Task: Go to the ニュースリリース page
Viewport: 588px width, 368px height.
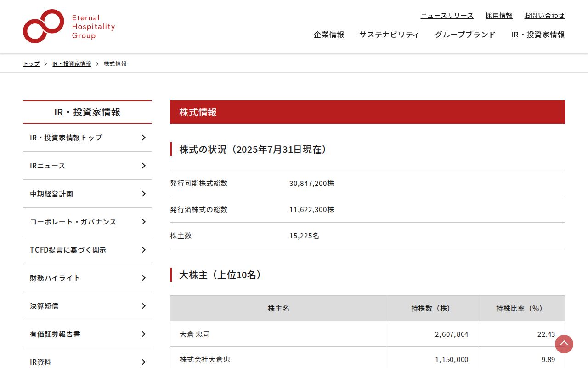Action: [x=447, y=16]
